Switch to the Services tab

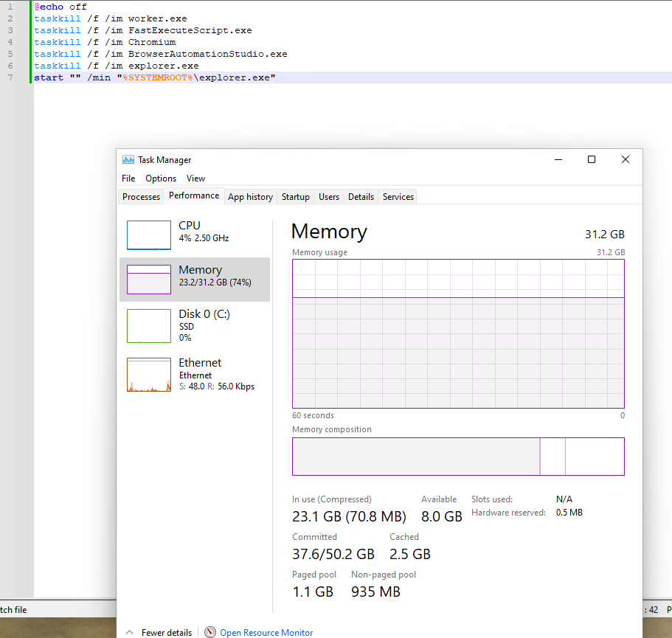[398, 197]
